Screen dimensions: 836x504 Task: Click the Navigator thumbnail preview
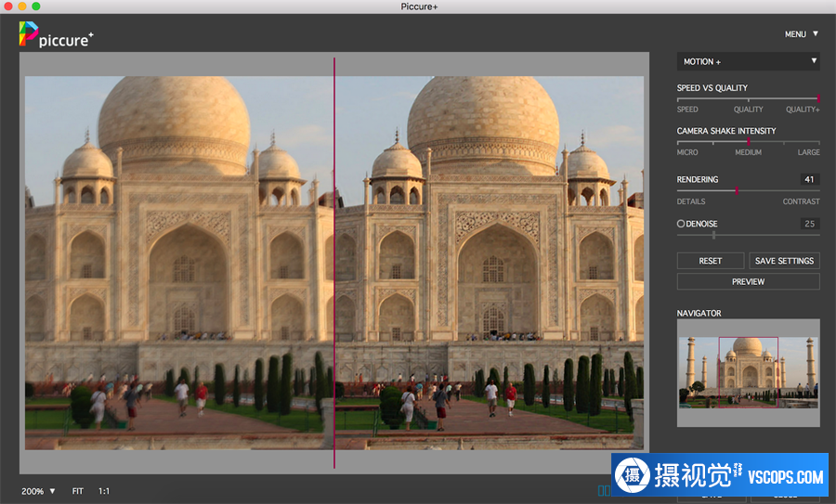point(748,372)
